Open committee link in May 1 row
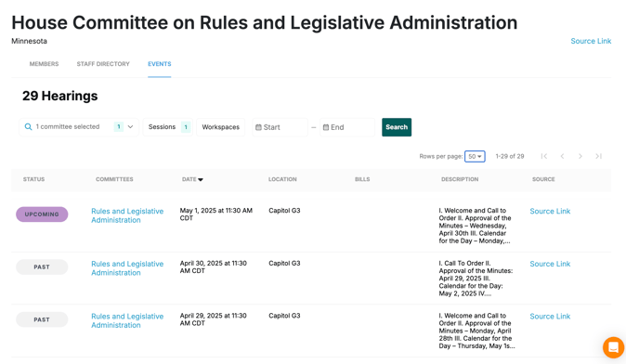Image resolution: width=626 pixels, height=364 pixels. 127,215
